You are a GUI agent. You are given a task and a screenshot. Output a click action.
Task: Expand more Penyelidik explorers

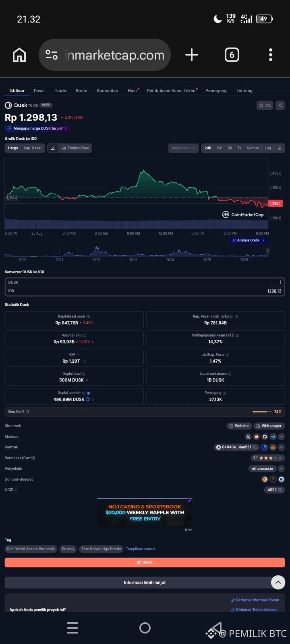click(282, 469)
